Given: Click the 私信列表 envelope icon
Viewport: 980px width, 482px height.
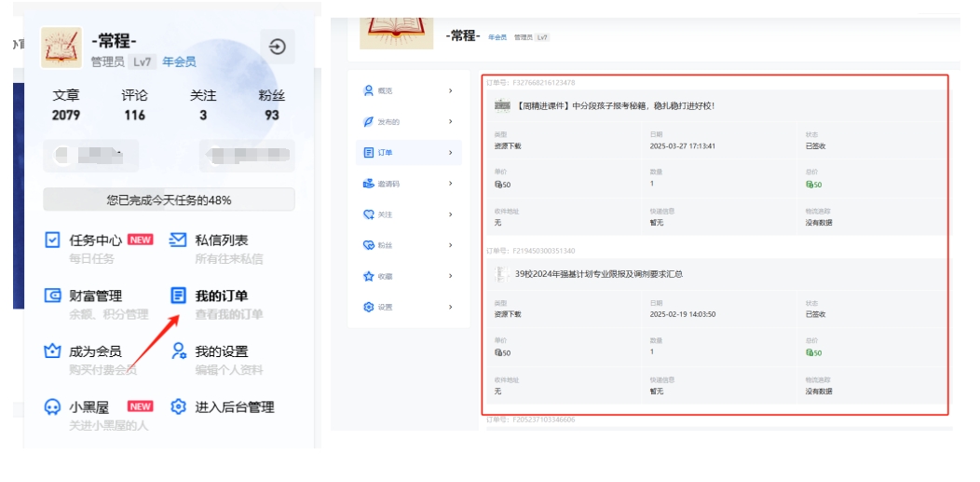Looking at the screenshot, I should tap(178, 240).
